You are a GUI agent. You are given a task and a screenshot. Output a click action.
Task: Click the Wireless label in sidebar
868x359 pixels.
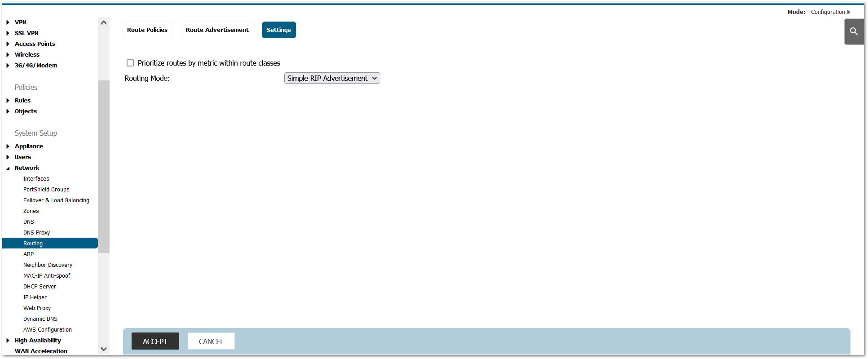27,55
